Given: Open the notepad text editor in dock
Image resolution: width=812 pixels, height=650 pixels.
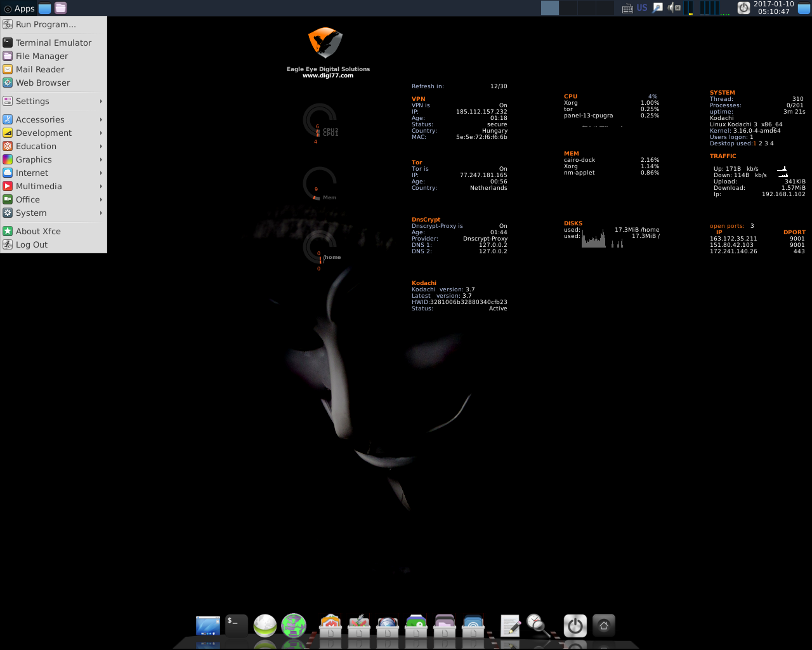Looking at the screenshot, I should pos(510,626).
